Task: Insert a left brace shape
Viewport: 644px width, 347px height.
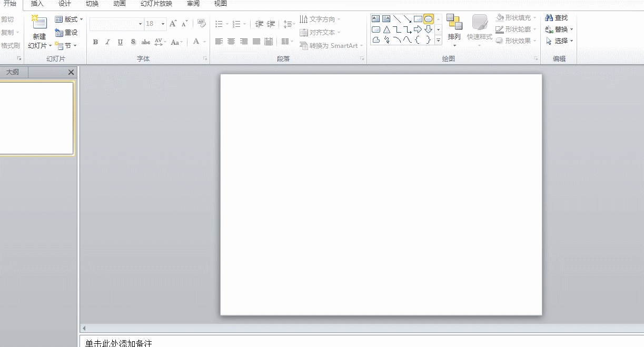Action: [x=418, y=39]
